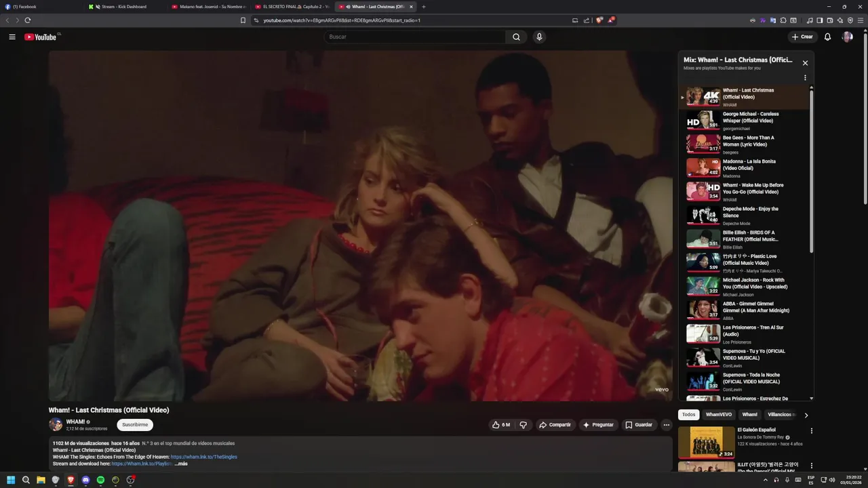Open the YouTube hamburger guide menu
Viewport: 868px width, 488px height.
(12, 37)
